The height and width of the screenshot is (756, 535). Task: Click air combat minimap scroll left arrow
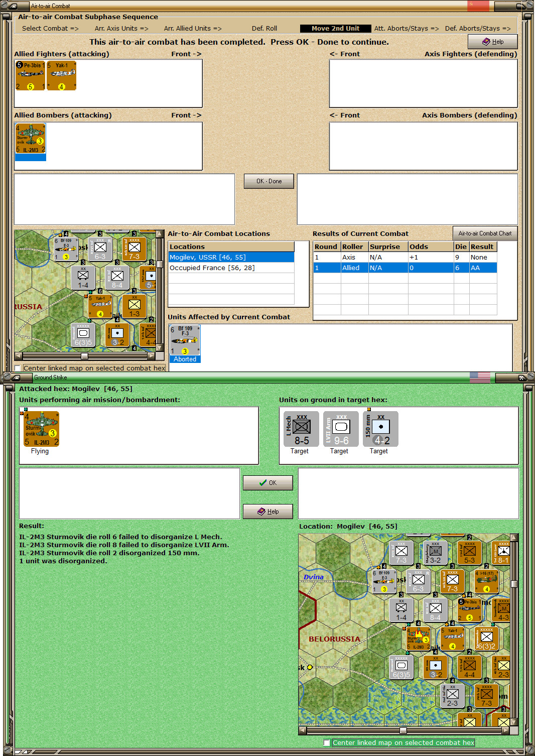(19, 356)
